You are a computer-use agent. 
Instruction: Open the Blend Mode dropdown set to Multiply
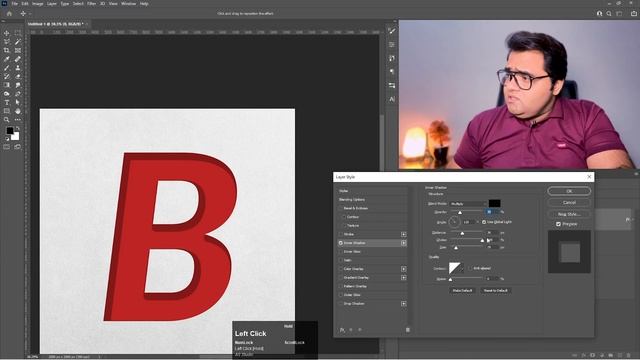[468, 203]
